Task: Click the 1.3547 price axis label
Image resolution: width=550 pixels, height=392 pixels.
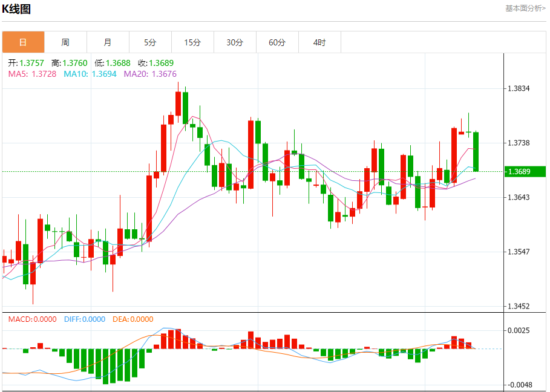Action: (x=519, y=252)
